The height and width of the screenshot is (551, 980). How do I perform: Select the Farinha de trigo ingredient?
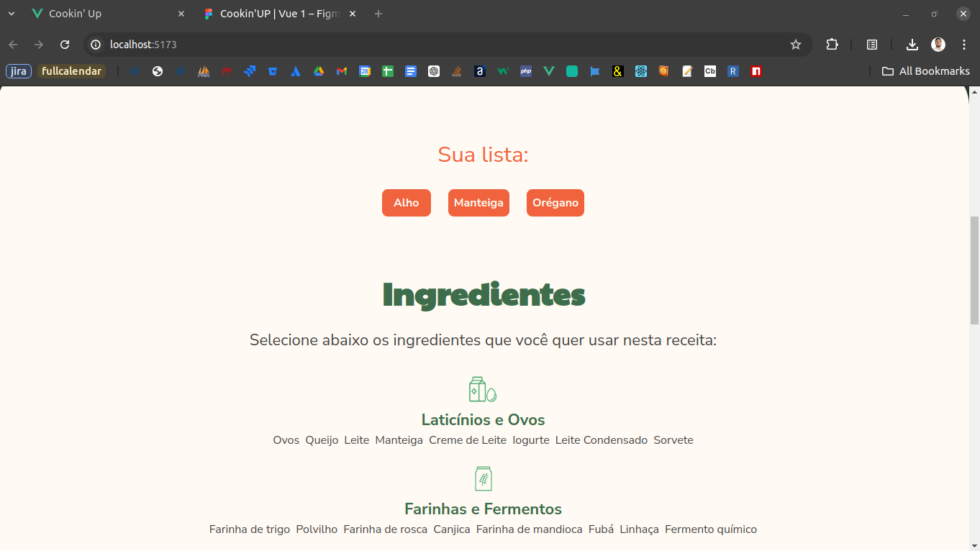click(250, 529)
